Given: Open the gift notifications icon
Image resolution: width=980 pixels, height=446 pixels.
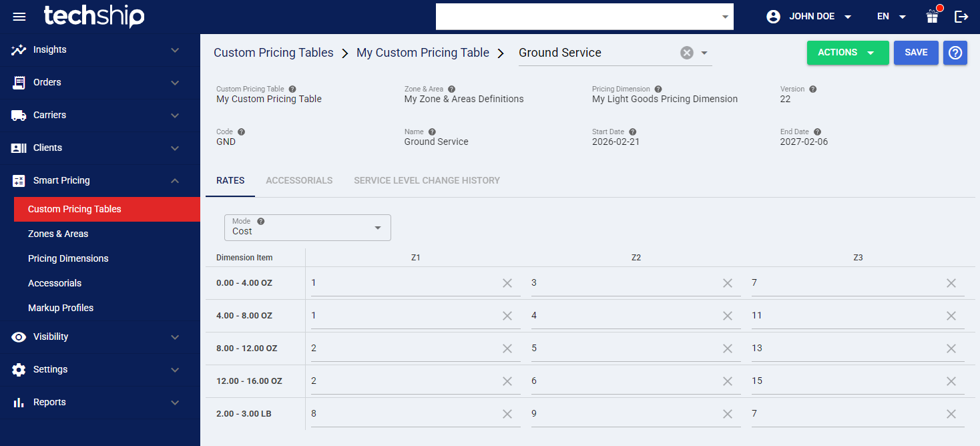Looking at the screenshot, I should (x=933, y=16).
